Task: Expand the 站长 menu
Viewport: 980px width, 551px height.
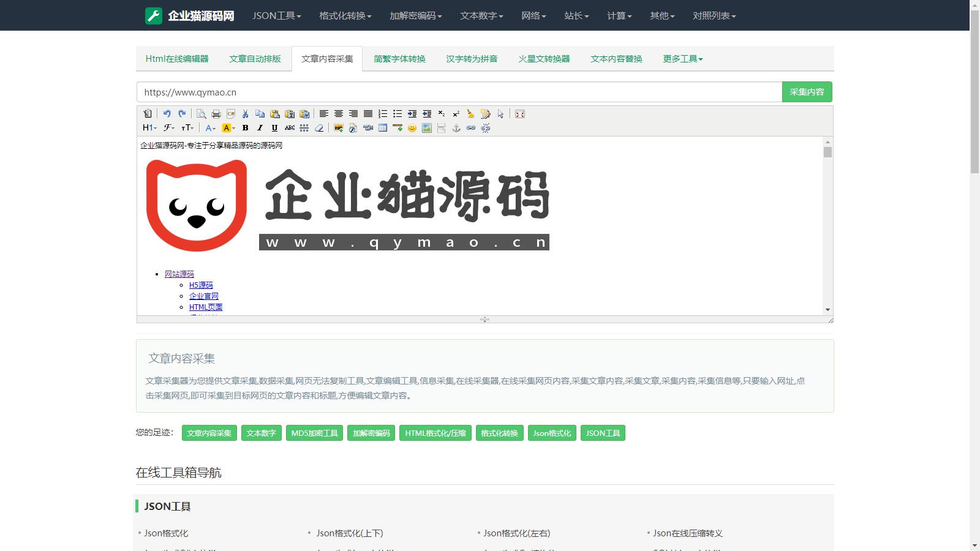Action: coord(576,16)
